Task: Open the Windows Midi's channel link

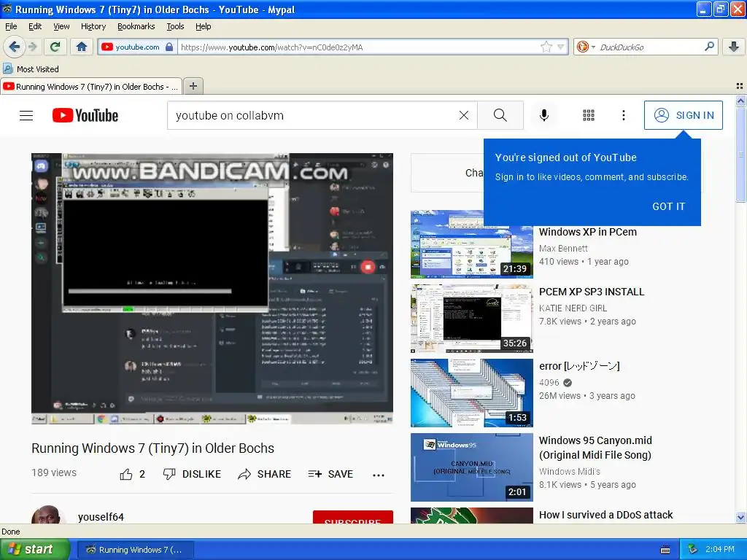Action: coord(569,471)
